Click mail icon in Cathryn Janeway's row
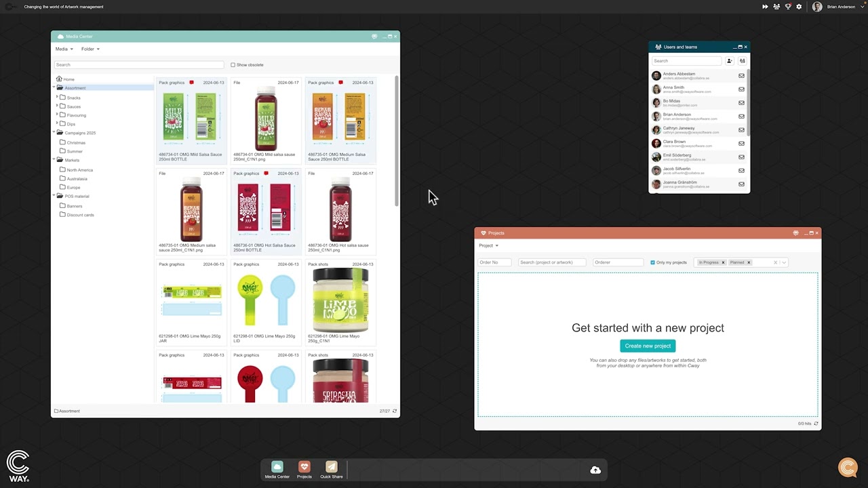 (741, 130)
